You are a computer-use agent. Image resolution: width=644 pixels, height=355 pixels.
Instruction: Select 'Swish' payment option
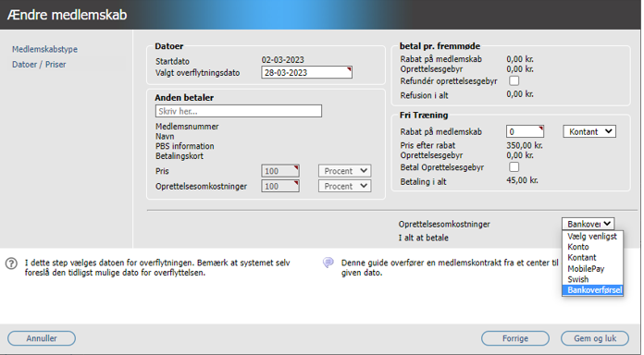(592, 279)
